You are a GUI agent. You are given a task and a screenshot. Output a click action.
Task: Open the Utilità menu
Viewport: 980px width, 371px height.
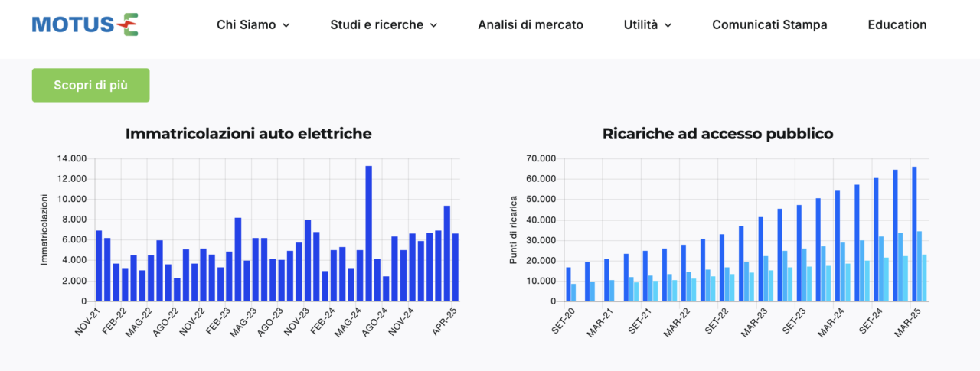[641, 24]
